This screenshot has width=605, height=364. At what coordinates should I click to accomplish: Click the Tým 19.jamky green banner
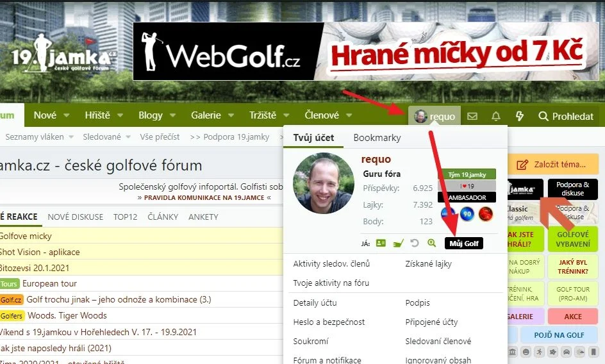point(467,174)
